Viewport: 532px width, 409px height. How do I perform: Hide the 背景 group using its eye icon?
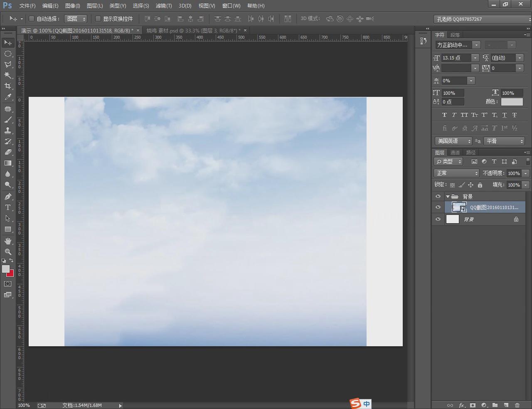point(438,196)
